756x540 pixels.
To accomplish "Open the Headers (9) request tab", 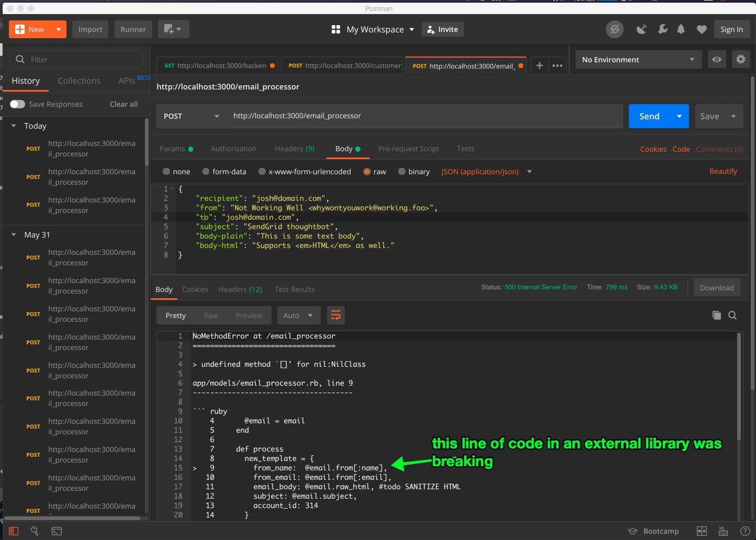I will [x=295, y=149].
